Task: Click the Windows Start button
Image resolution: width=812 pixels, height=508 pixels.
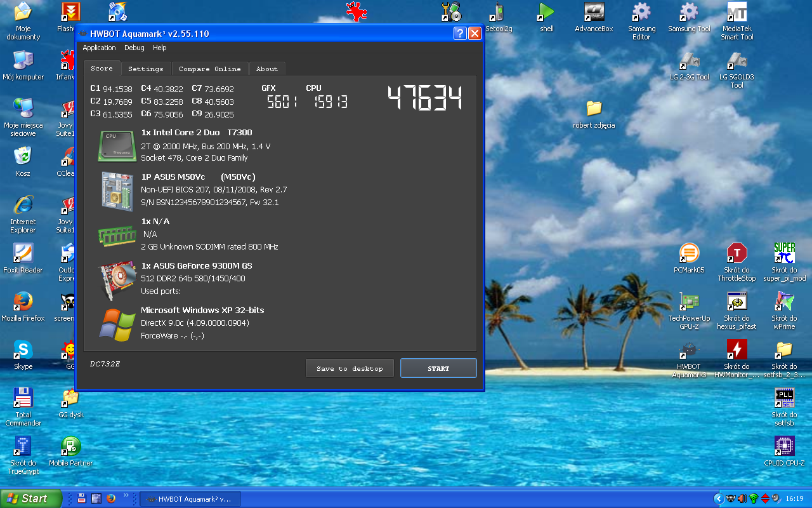Action: 31,498
